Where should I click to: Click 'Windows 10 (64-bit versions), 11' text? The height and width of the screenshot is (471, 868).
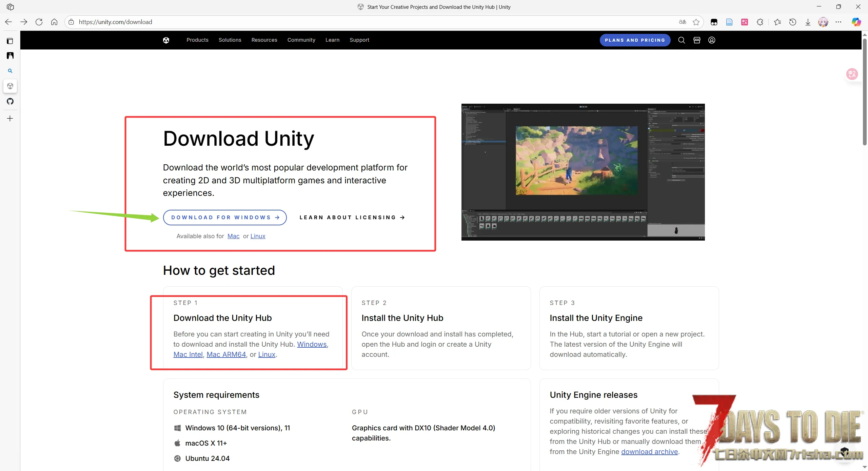point(237,428)
